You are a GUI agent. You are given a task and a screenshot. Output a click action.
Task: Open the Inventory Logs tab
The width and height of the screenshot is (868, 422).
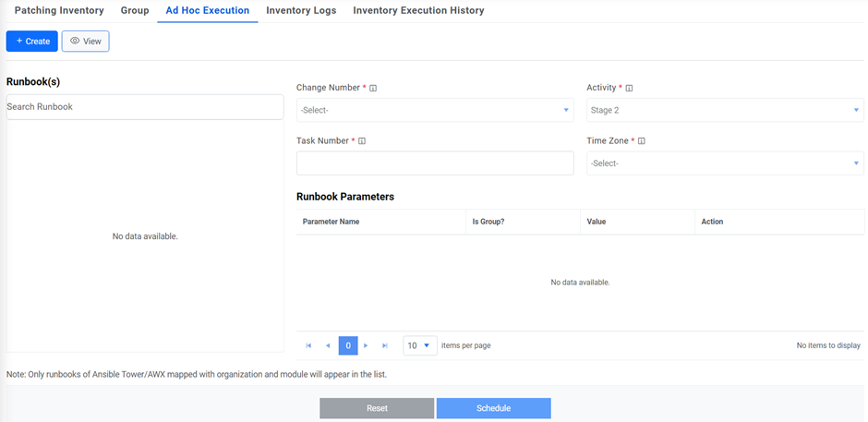[x=301, y=11]
